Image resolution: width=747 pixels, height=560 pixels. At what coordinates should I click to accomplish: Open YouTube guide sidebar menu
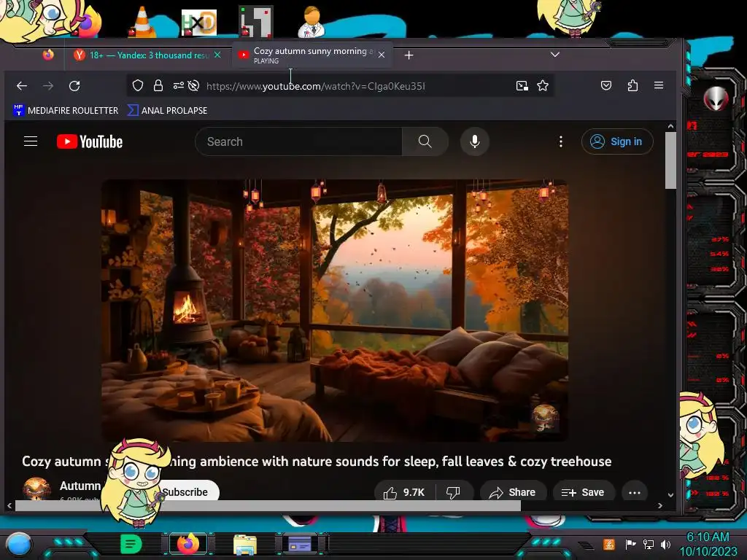coord(31,141)
